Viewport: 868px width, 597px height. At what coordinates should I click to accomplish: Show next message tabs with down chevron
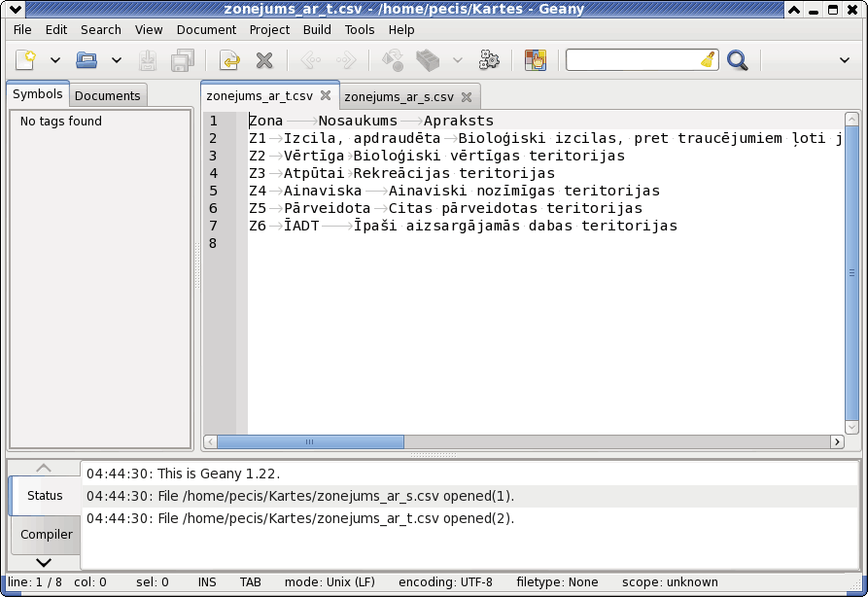coord(44,563)
